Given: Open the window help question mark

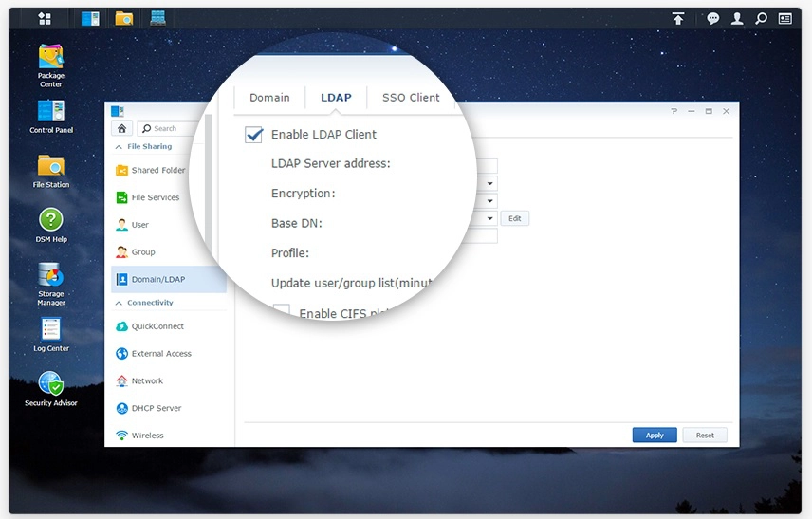Looking at the screenshot, I should pyautogui.click(x=674, y=111).
